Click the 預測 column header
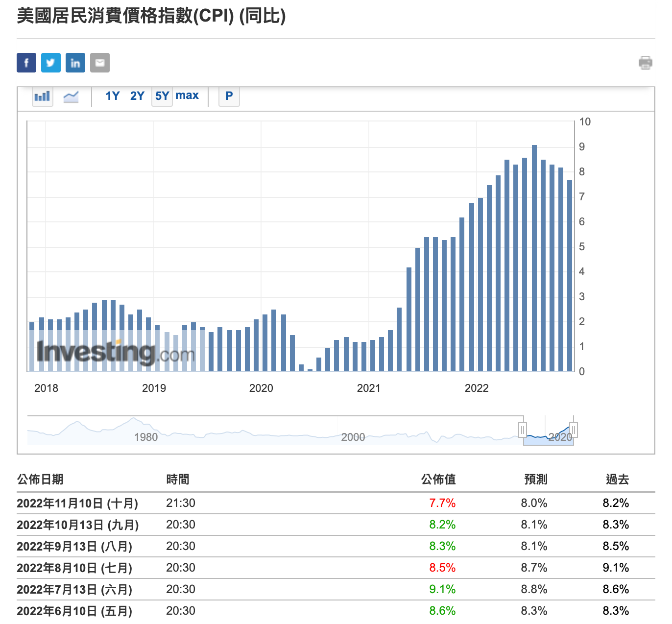The height and width of the screenshot is (624, 672). click(x=536, y=479)
